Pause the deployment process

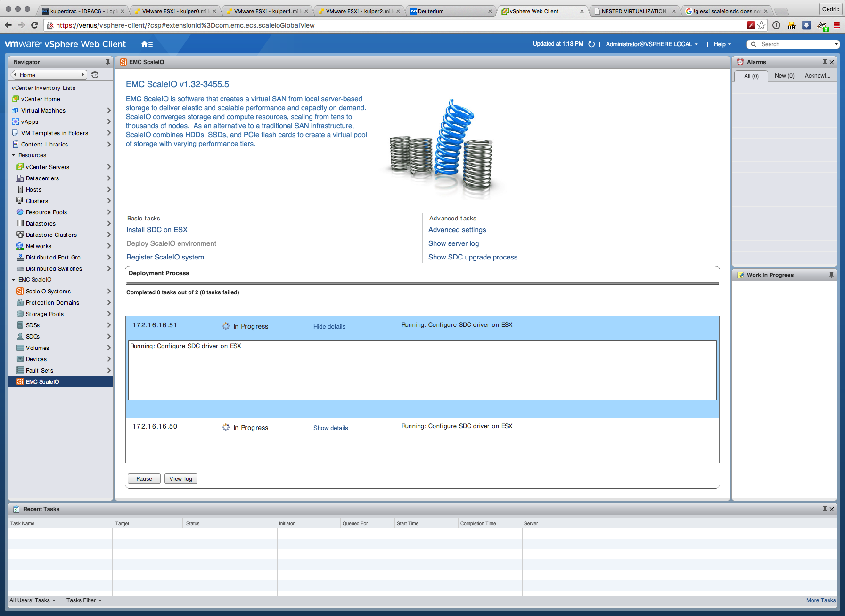click(144, 479)
